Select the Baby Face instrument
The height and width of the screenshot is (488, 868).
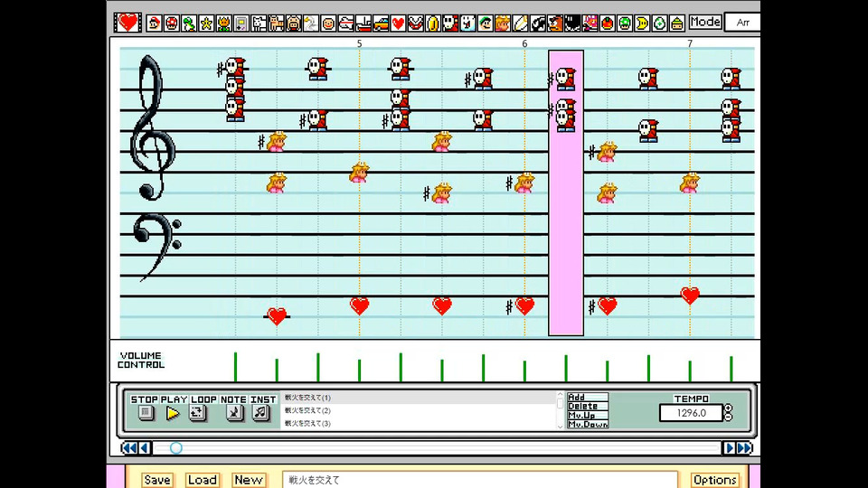(328, 23)
